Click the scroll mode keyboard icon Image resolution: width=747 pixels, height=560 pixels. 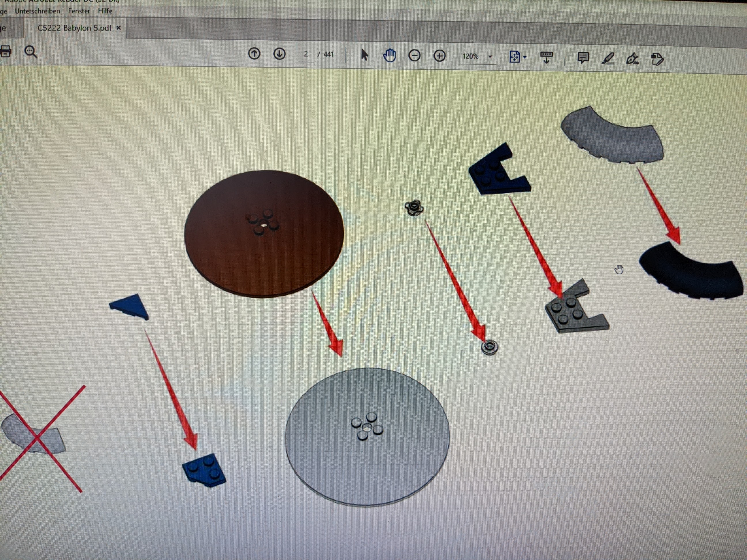pyautogui.click(x=546, y=57)
